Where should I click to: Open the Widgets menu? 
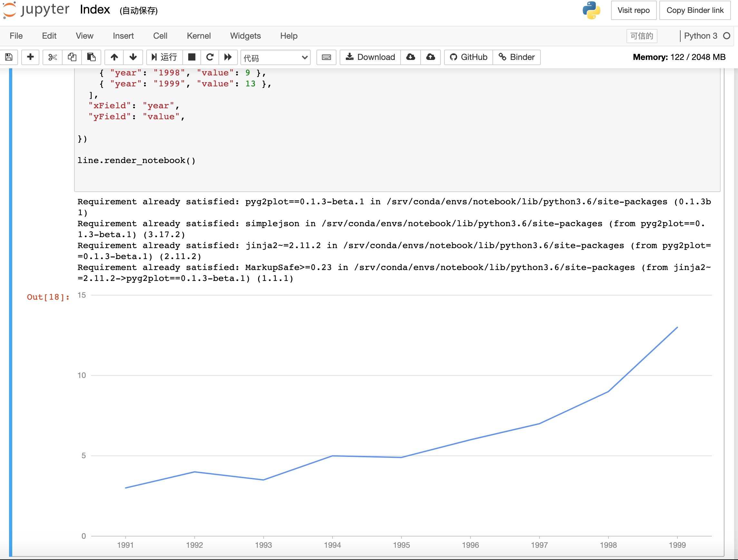point(245,36)
